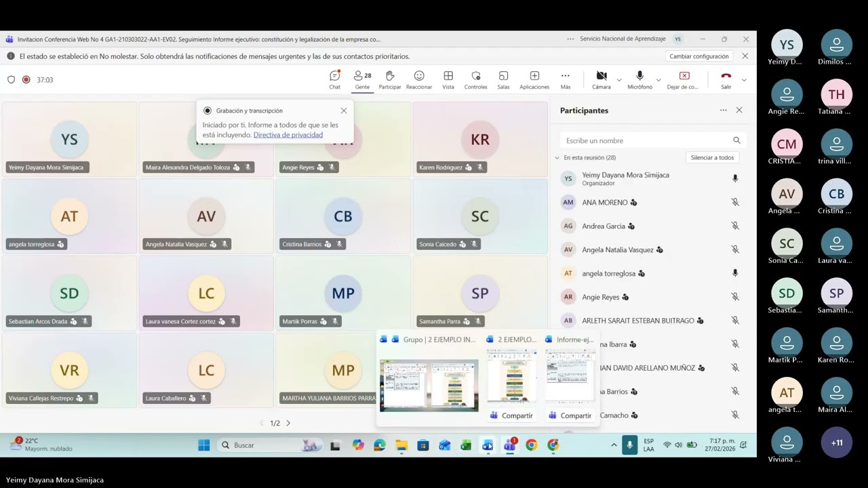Open Excel from the taskbar
This screenshot has height=488, width=868.
pyautogui.click(x=466, y=445)
